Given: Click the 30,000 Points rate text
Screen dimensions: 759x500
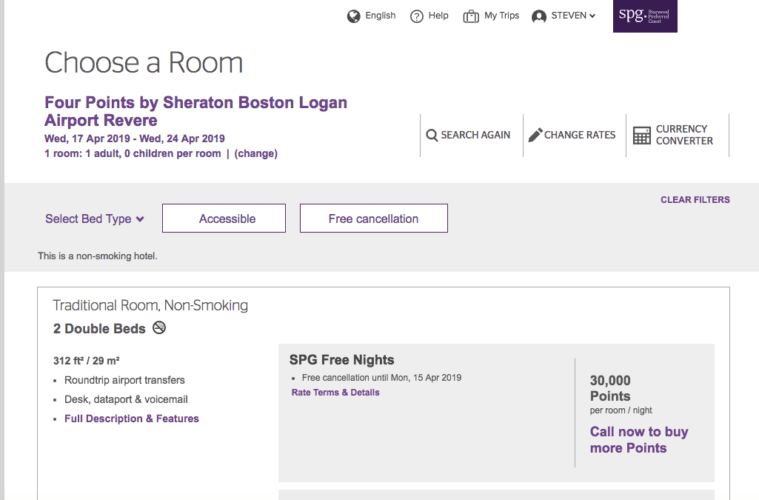Looking at the screenshot, I should tap(610, 388).
